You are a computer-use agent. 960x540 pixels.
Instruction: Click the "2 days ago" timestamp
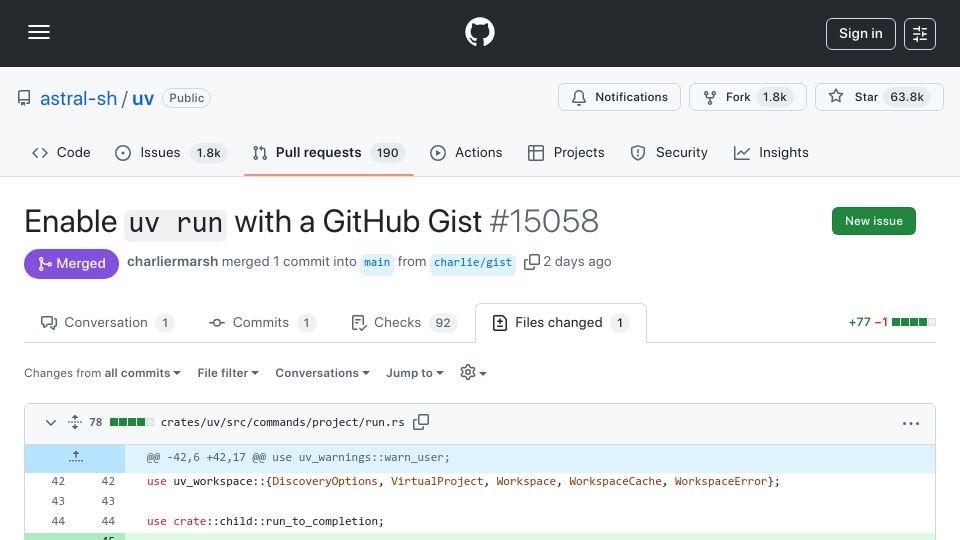tap(577, 261)
